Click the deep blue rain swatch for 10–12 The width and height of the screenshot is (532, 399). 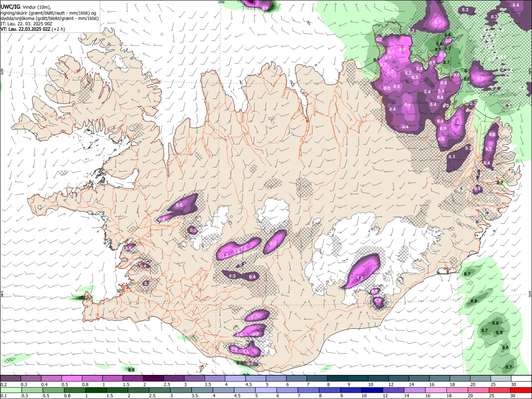point(372,390)
